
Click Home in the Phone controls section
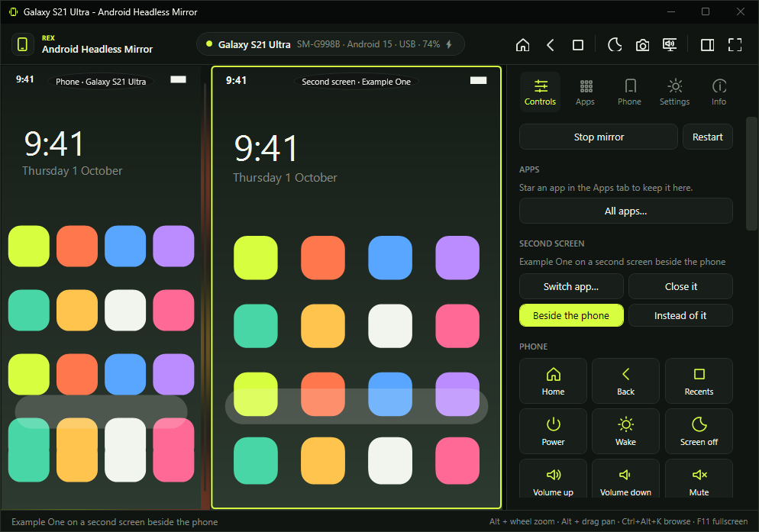[x=554, y=381]
